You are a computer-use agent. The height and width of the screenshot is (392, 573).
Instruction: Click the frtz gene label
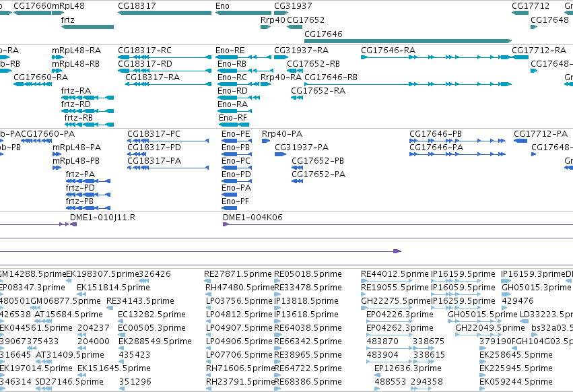click(x=67, y=20)
